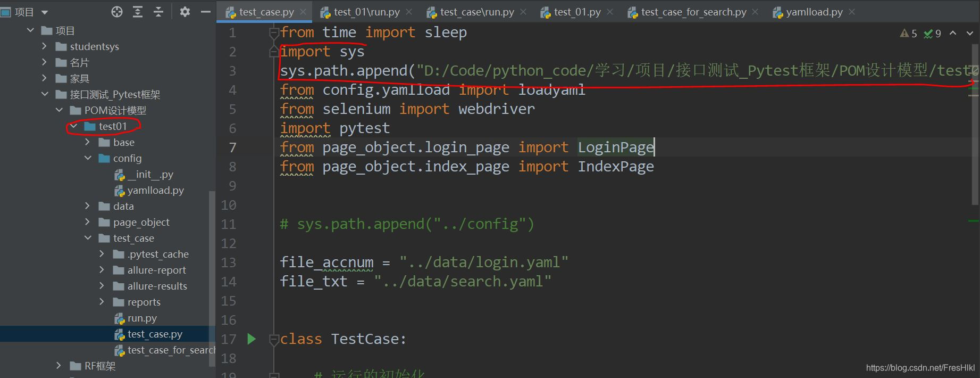Click the "../data/login.yaml" string

point(484,262)
